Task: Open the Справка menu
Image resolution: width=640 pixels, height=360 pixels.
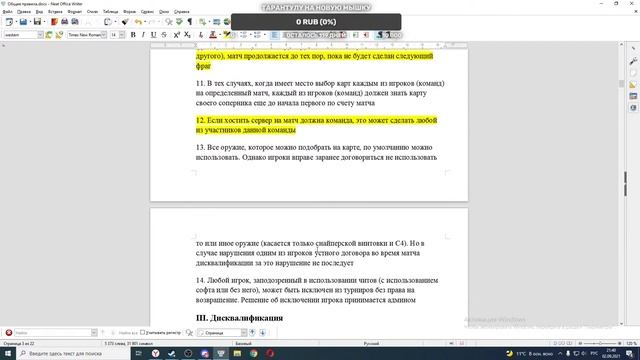Action: point(182,12)
